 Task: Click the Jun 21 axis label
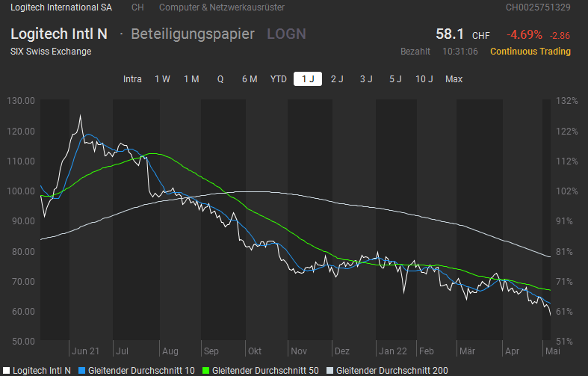click(x=85, y=351)
